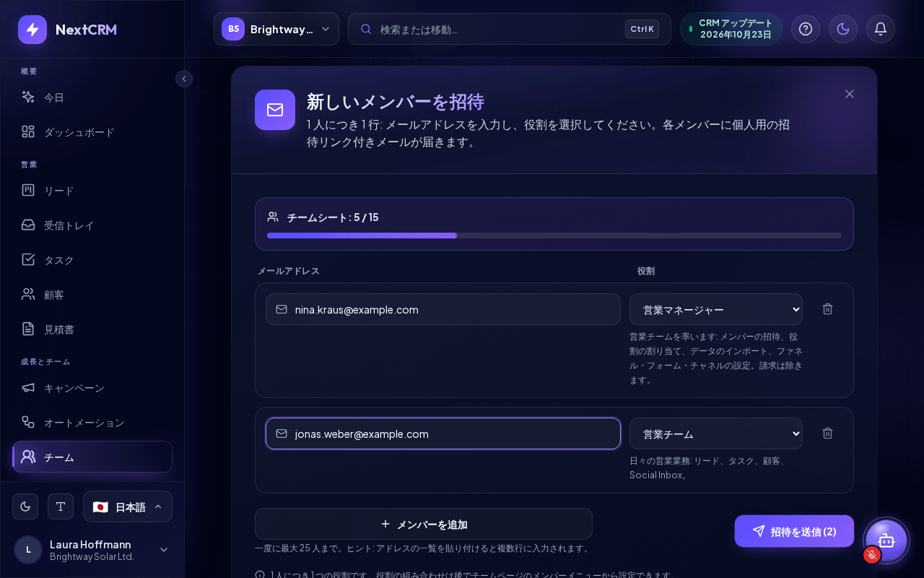Delete the nina.kraus@example.com row

(x=828, y=309)
